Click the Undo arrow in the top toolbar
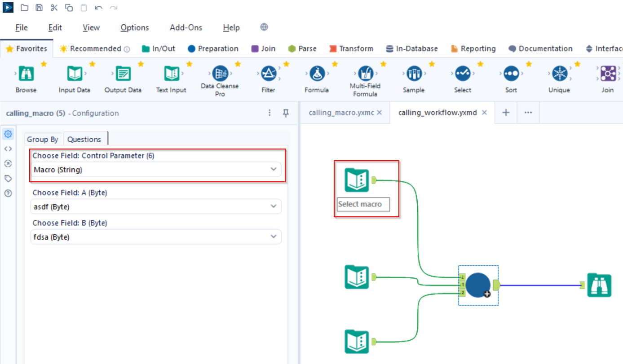The width and height of the screenshot is (623, 364). [99, 8]
